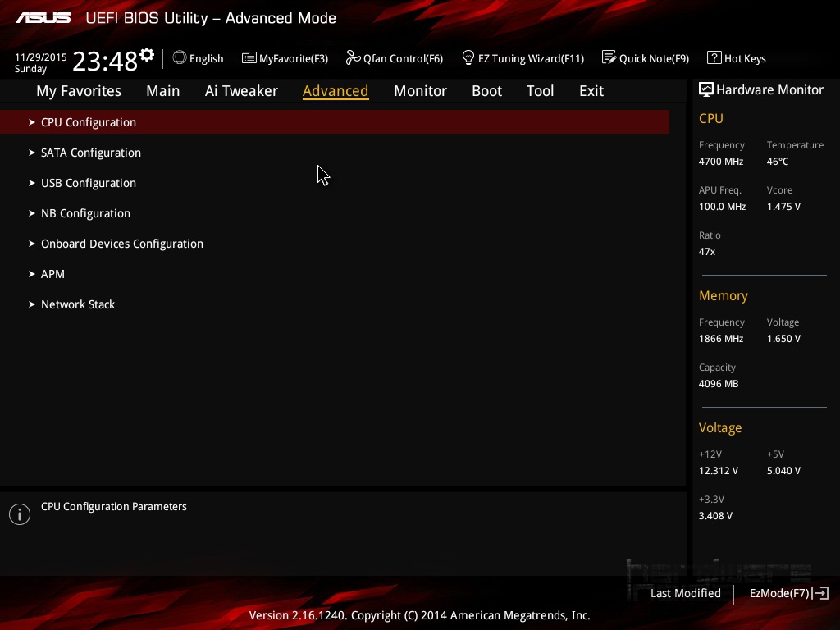Open the Ai Tweaker tab
This screenshot has width=840, height=630.
click(241, 91)
